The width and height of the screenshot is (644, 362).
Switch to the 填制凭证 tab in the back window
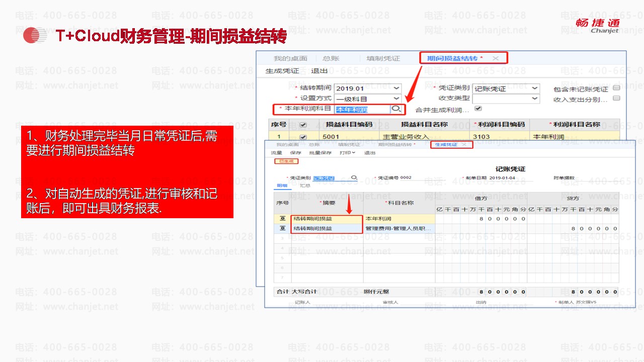[x=383, y=58]
